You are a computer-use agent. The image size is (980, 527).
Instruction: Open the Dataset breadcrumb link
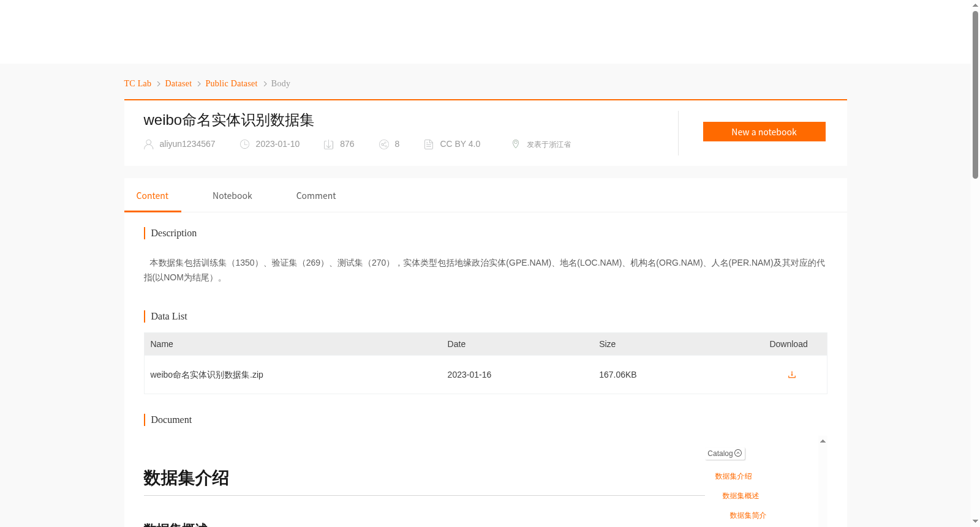point(178,83)
